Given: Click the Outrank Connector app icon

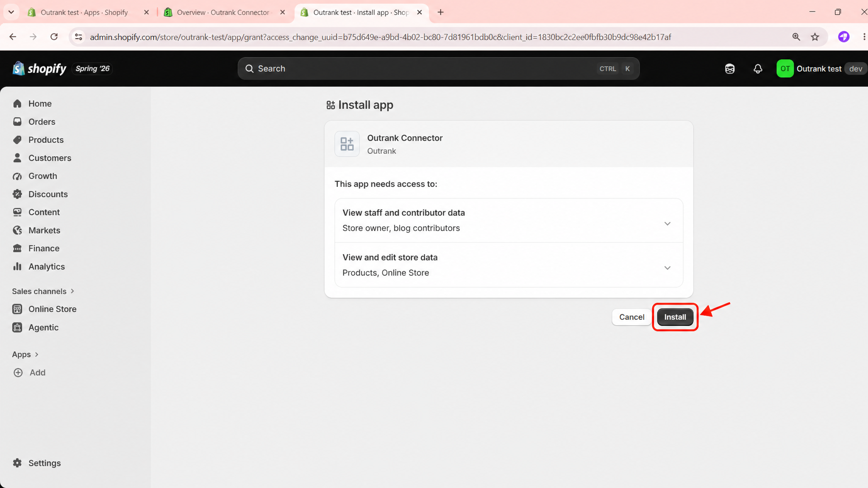Looking at the screenshot, I should (x=347, y=144).
